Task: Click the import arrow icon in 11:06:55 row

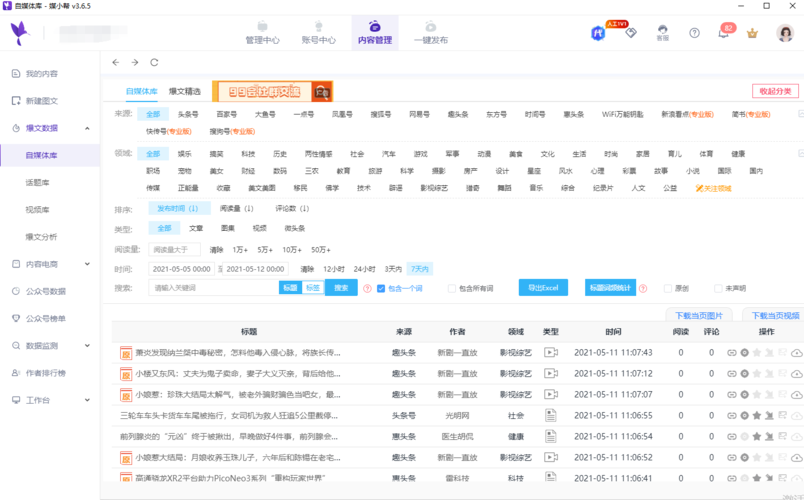Action: pos(769,415)
